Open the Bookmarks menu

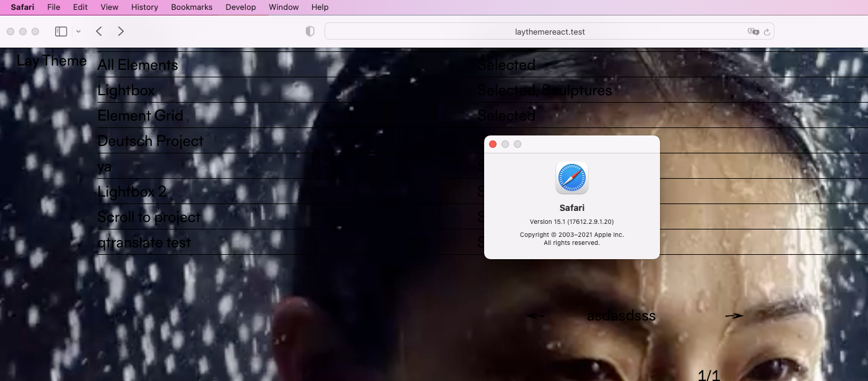(191, 7)
